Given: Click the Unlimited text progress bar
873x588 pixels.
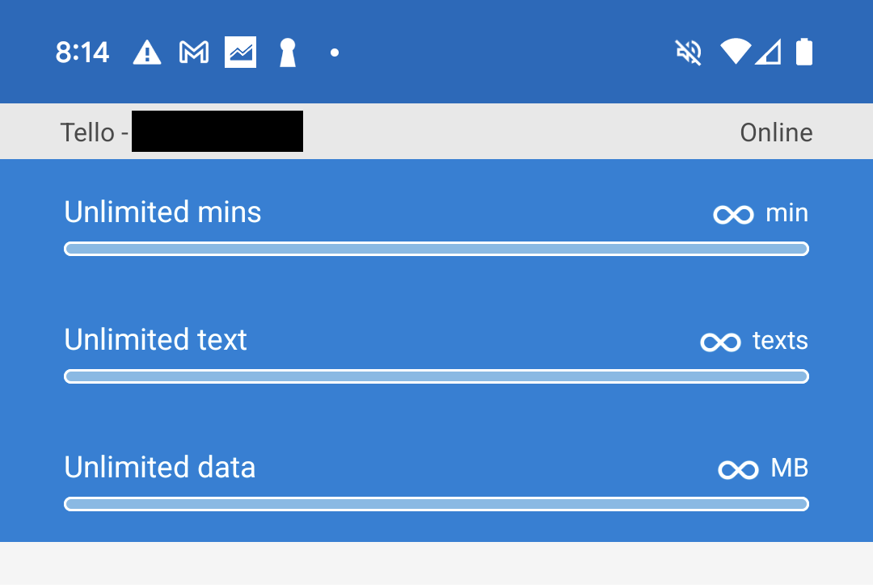Looking at the screenshot, I should (436, 376).
